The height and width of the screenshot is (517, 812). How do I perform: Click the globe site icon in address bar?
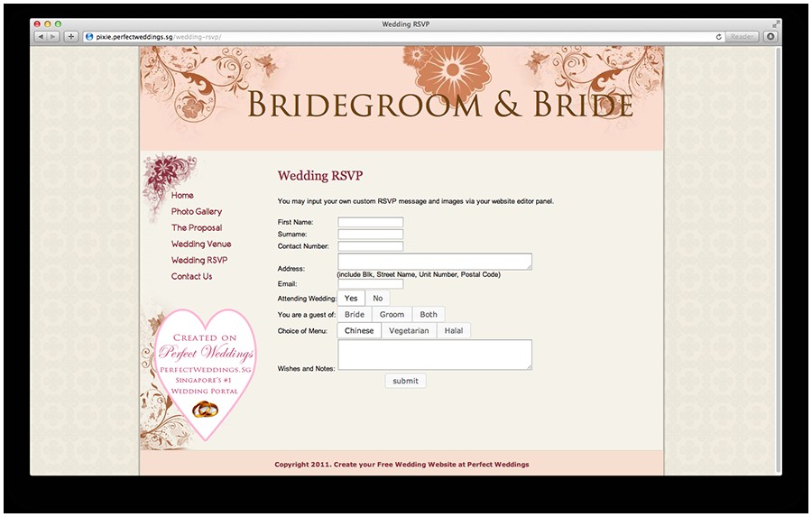click(x=89, y=37)
